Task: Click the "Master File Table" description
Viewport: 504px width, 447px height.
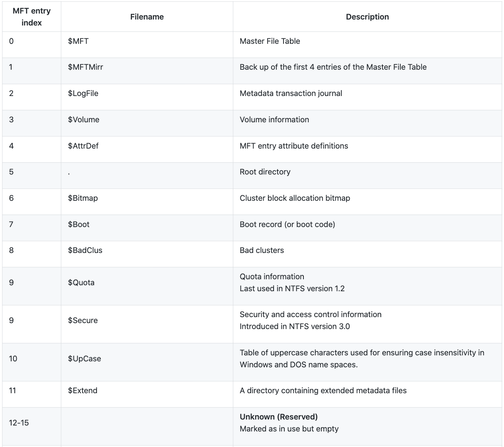Action: [270, 41]
